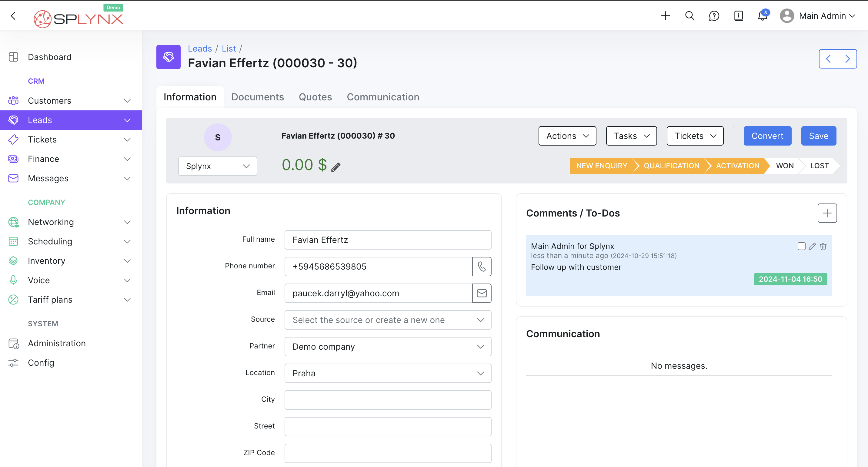
Task: Add a new comment with the plus icon
Action: [827, 213]
